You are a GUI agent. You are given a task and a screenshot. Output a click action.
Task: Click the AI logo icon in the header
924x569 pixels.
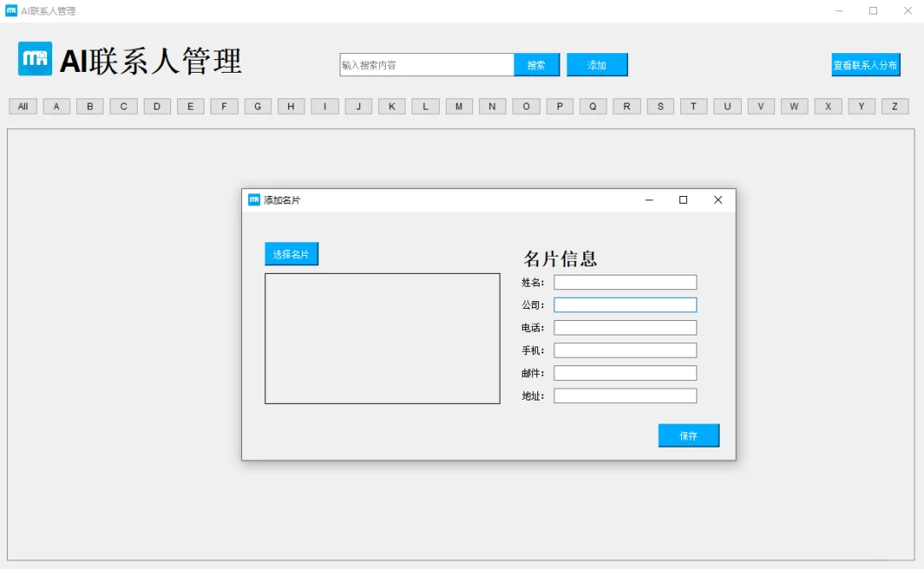tap(34, 60)
